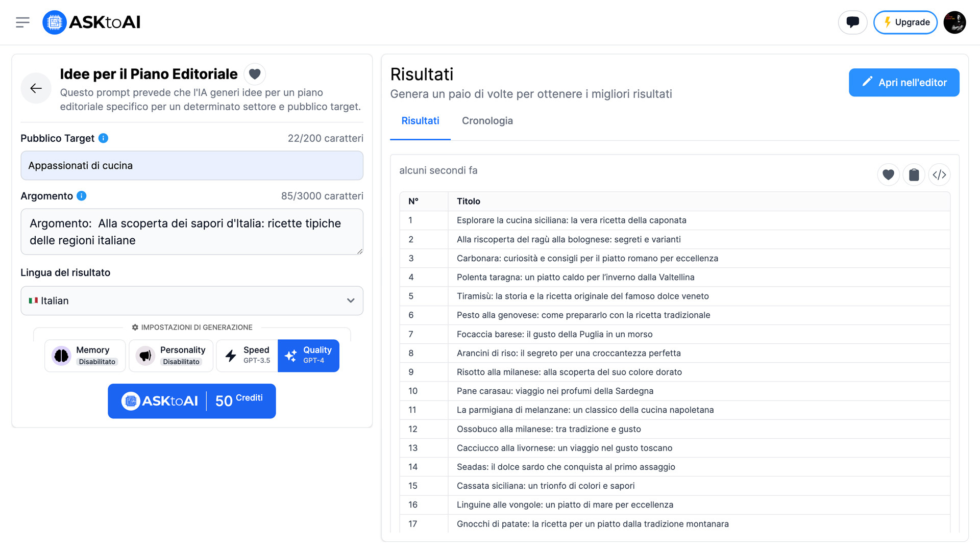The height and width of the screenshot is (553, 980).
Task: Click the '85/3000 caratteri' counter
Action: [322, 196]
